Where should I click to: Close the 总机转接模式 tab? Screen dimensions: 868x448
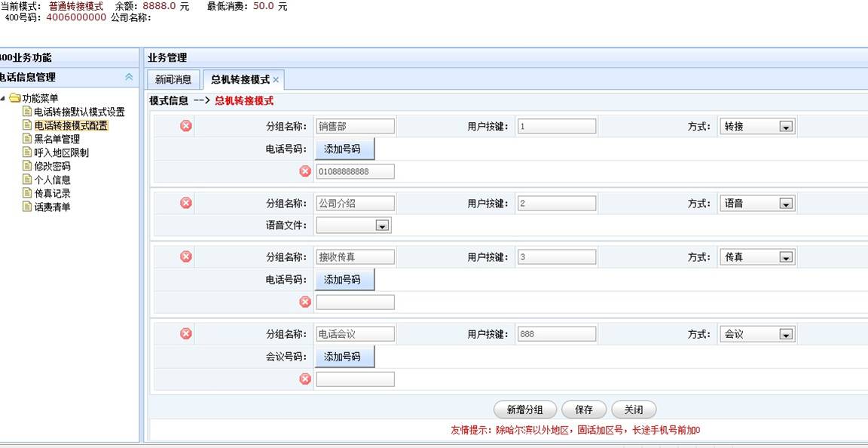tap(276, 80)
